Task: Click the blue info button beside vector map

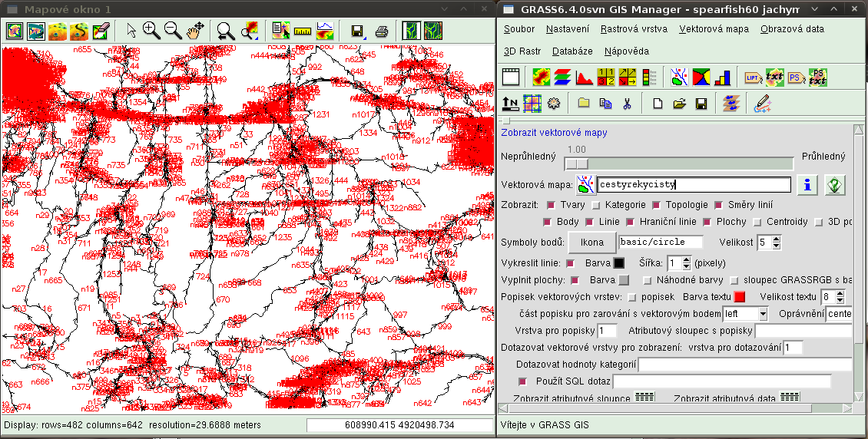Action: pyautogui.click(x=807, y=185)
